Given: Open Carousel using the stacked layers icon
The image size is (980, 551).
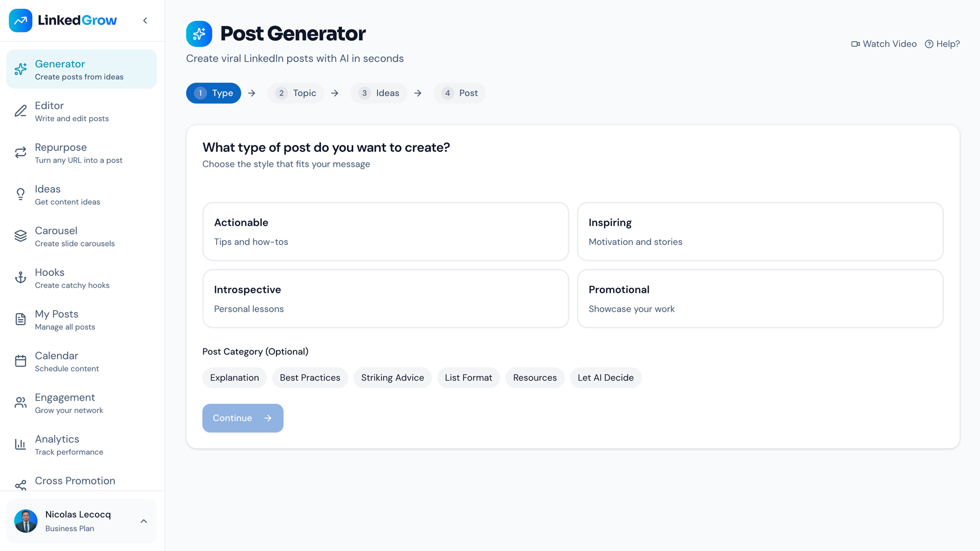Looking at the screenshot, I should pos(20,236).
